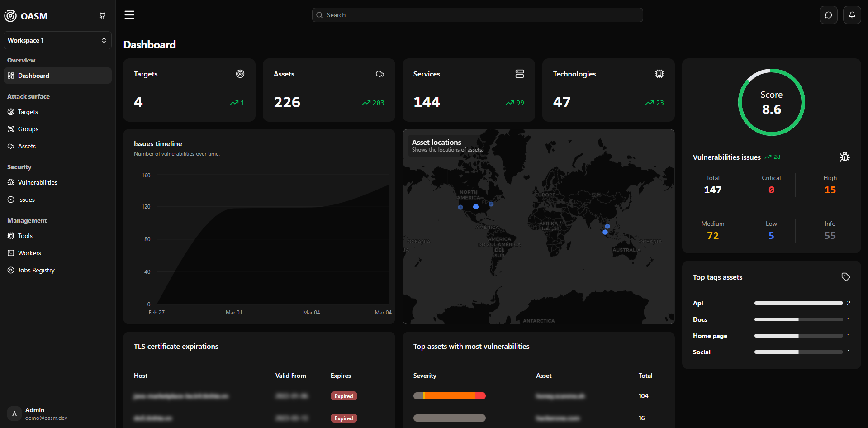Open the Vulnerabilities bug icon in sidebar
This screenshot has height=428, width=868.
11,182
